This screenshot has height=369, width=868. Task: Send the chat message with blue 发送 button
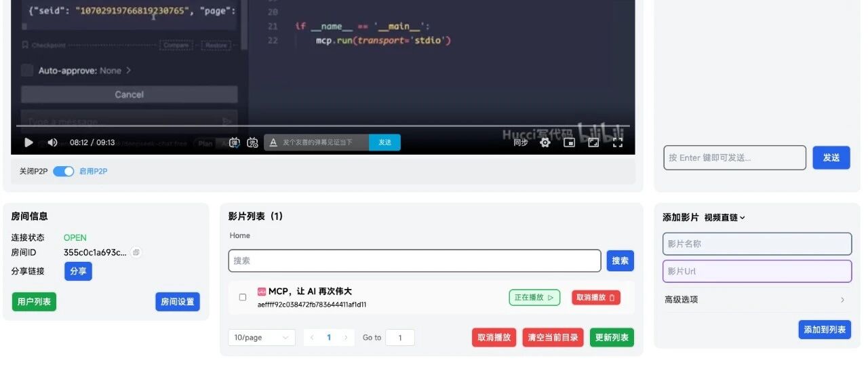click(x=831, y=157)
